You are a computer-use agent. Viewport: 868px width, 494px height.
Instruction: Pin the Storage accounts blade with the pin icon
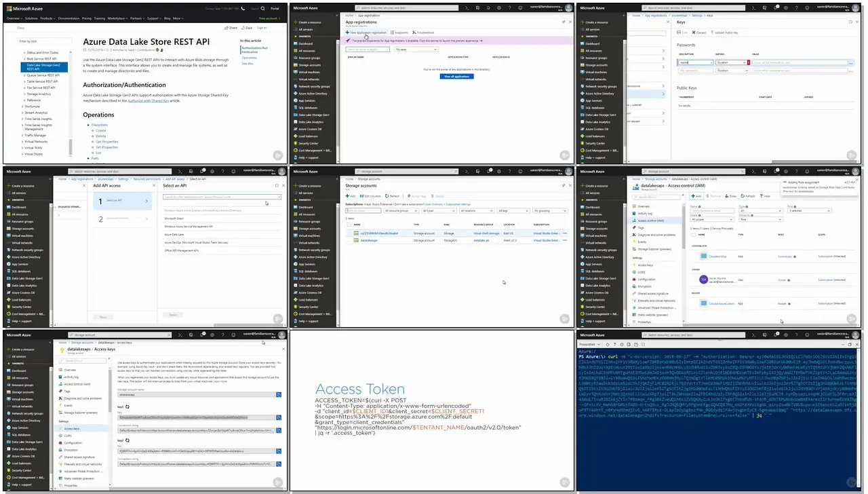(564, 185)
